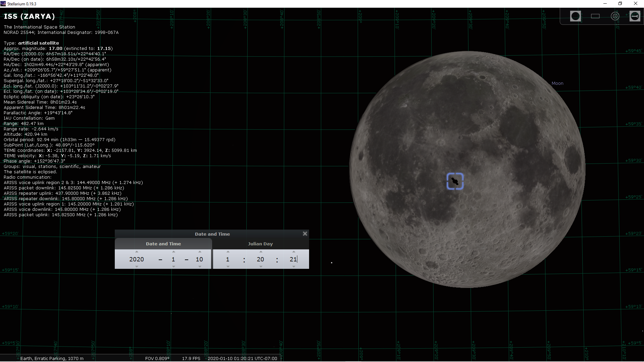The image size is (644, 362).
Task: Click the Moon label to select it
Action: coord(557,83)
